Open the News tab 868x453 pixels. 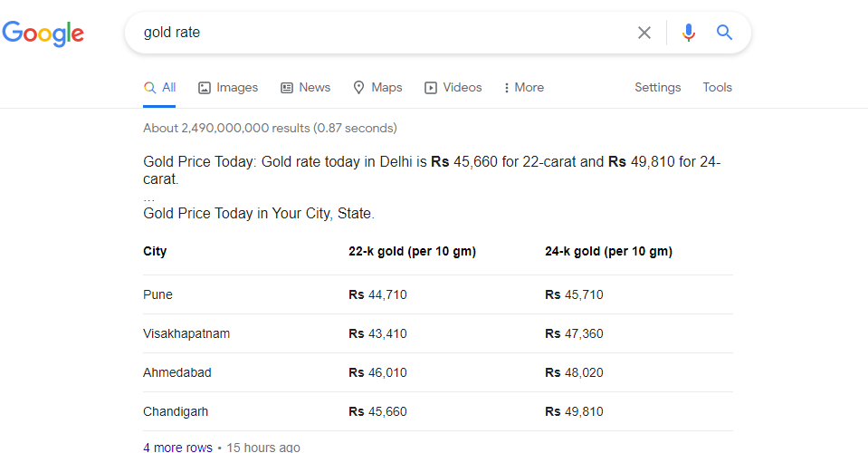tap(306, 88)
